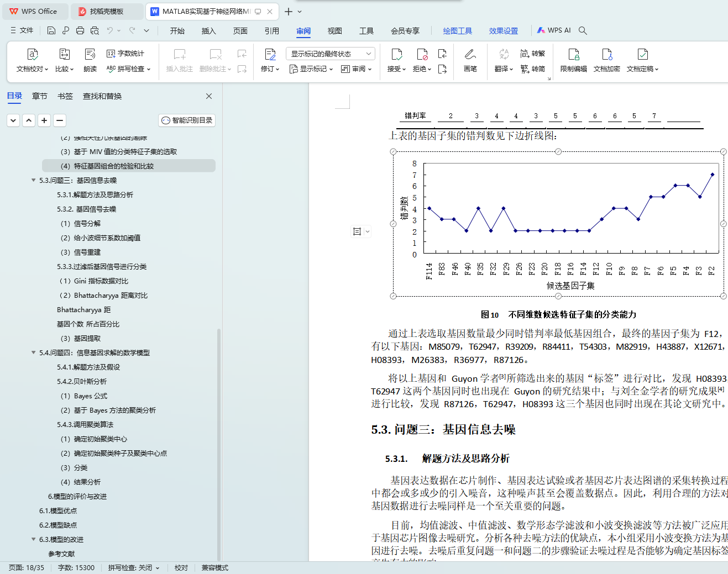Click the search magnifier icon
The width and height of the screenshot is (728, 574).
pos(583,30)
